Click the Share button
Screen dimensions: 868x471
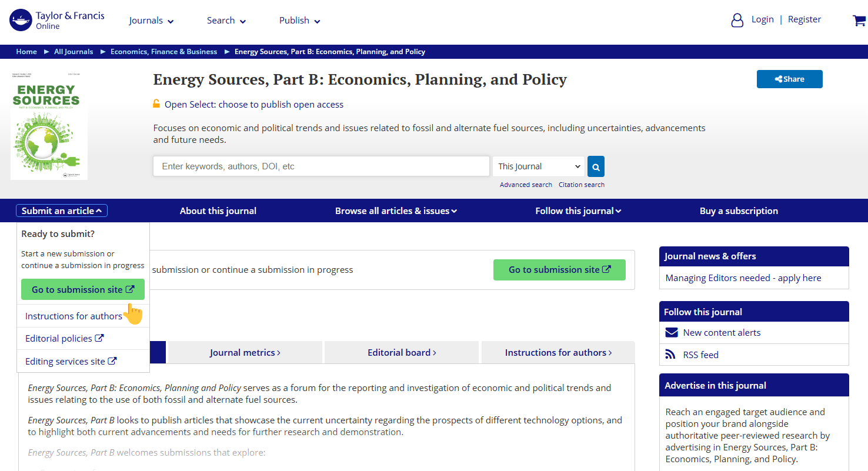(790, 79)
